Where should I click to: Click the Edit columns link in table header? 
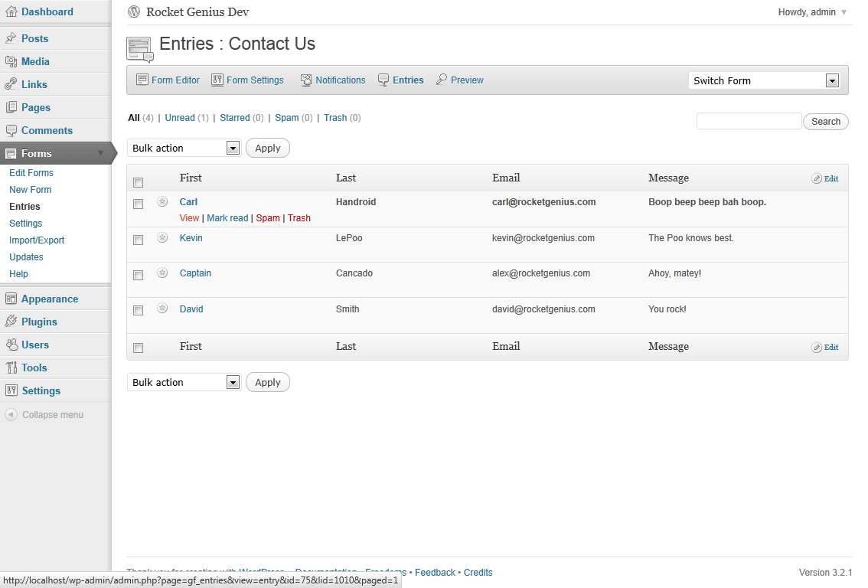tap(826, 178)
